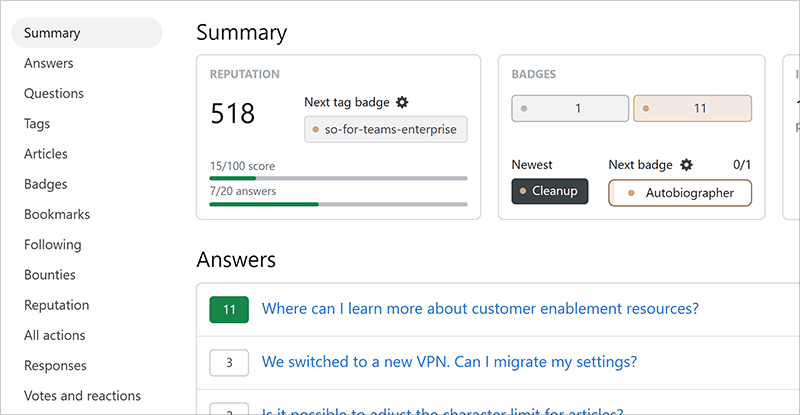Show the Bounties page
This screenshot has width=800, height=415.
tap(50, 275)
